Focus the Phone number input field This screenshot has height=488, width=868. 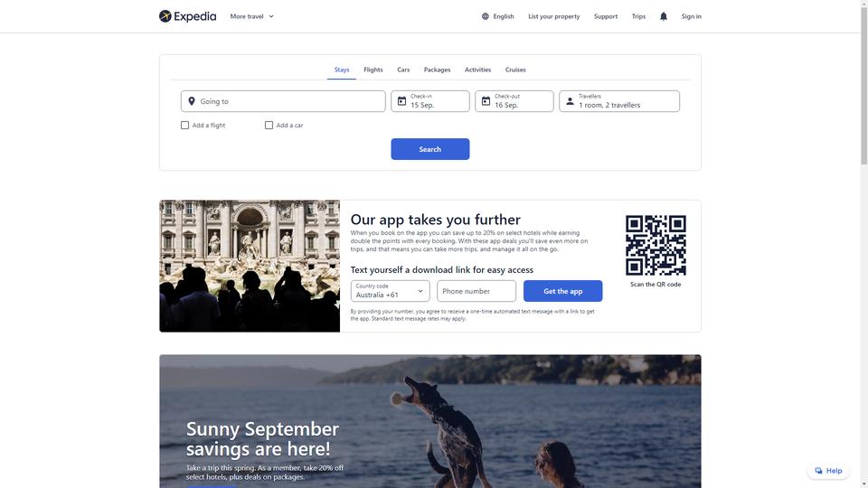point(476,291)
